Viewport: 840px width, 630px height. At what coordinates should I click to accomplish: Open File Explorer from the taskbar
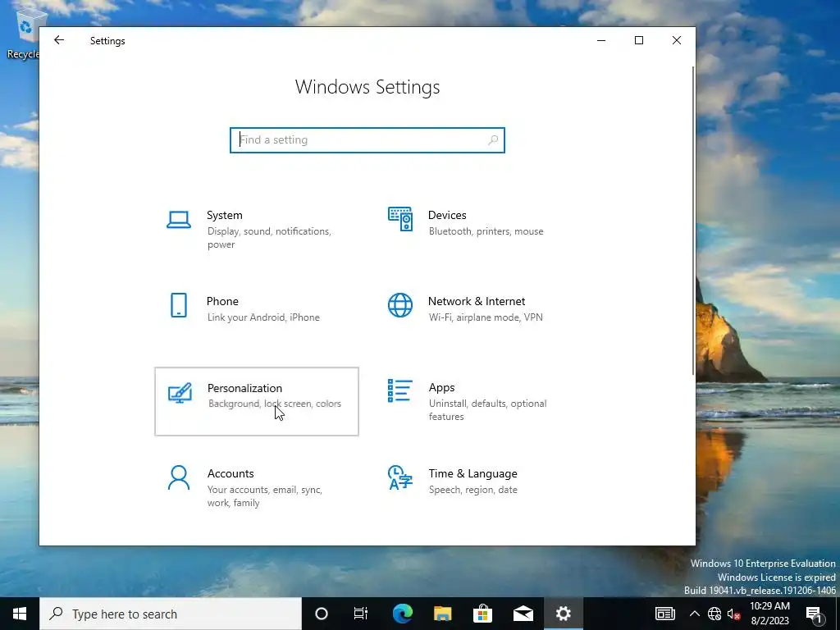442,614
